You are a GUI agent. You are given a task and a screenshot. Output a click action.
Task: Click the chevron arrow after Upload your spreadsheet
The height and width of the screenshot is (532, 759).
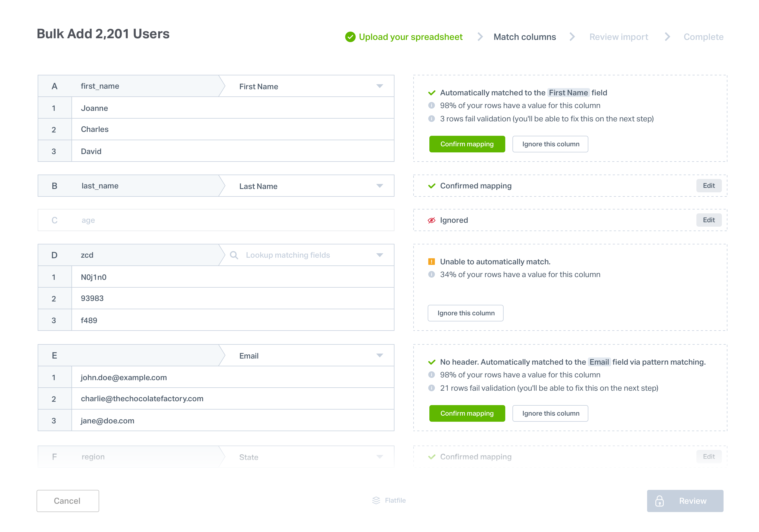click(480, 37)
